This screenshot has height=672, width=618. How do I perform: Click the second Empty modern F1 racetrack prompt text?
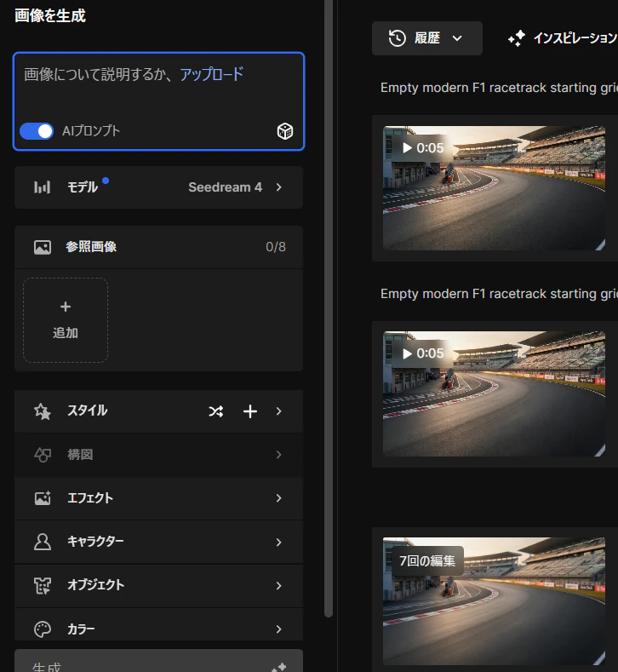[x=499, y=294]
